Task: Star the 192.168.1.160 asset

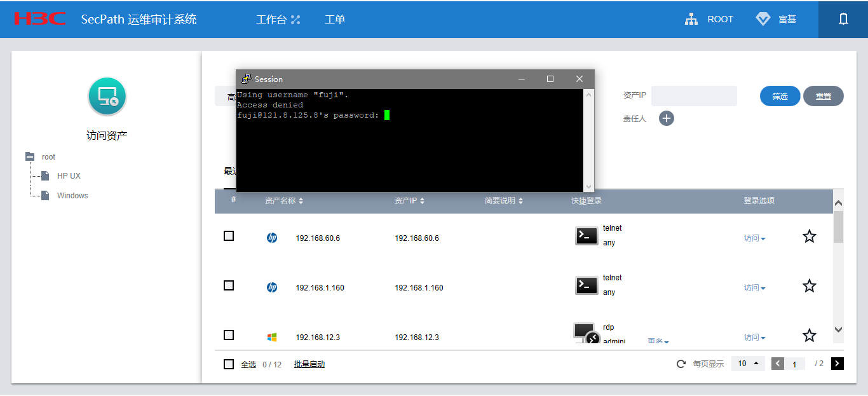Action: click(x=809, y=286)
